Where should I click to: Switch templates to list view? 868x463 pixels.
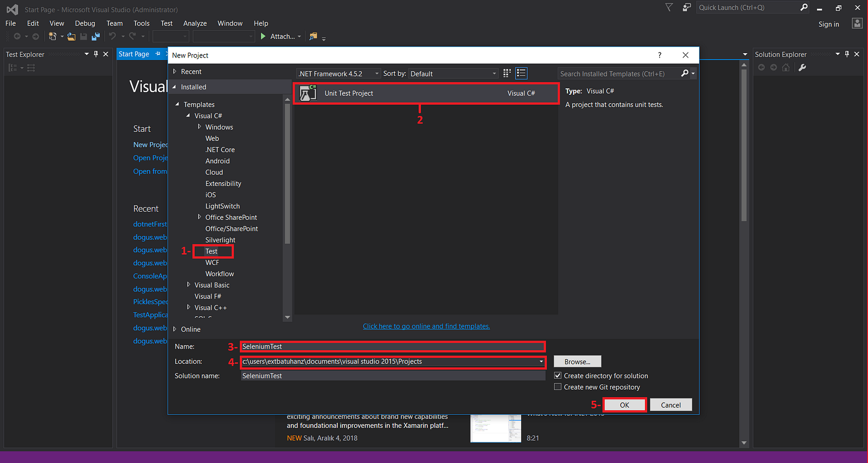pyautogui.click(x=521, y=73)
